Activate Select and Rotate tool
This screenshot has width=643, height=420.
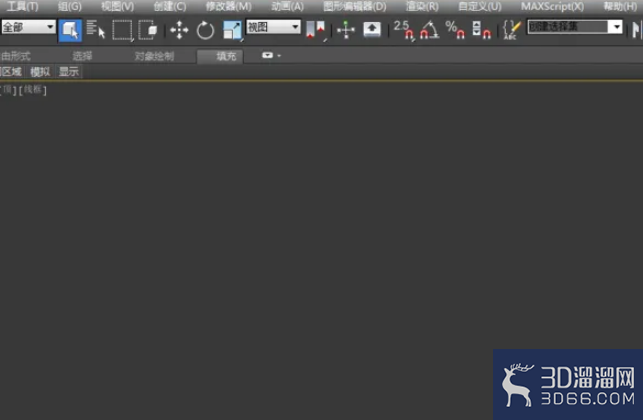(205, 30)
